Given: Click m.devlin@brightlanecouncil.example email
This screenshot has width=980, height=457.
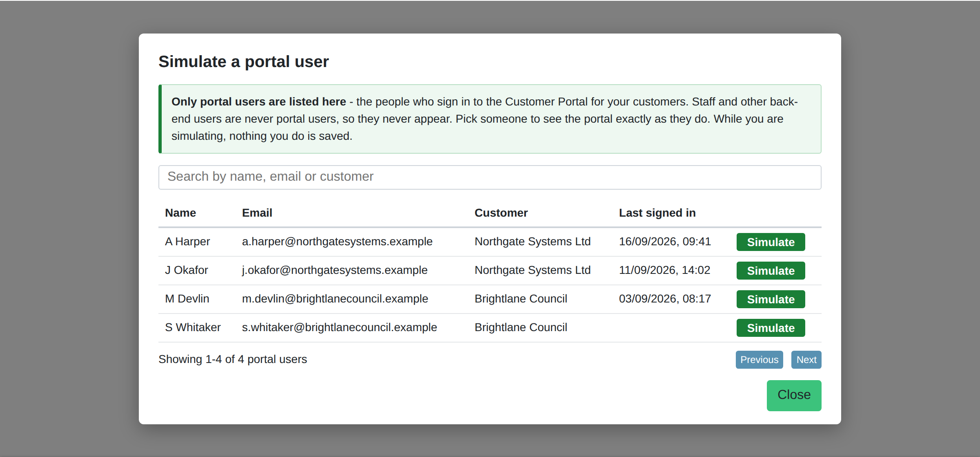Looking at the screenshot, I should click(x=335, y=299).
